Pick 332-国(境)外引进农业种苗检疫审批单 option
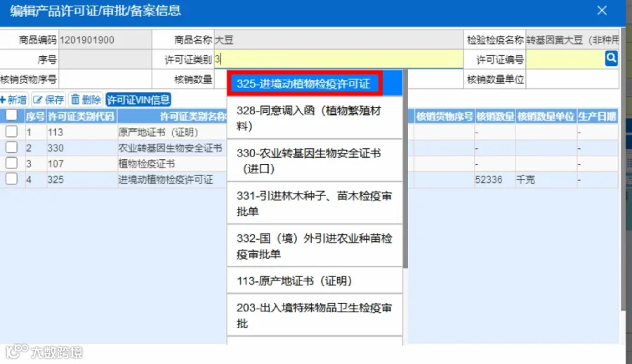Image resolution: width=632 pixels, height=364 pixels. point(315,246)
